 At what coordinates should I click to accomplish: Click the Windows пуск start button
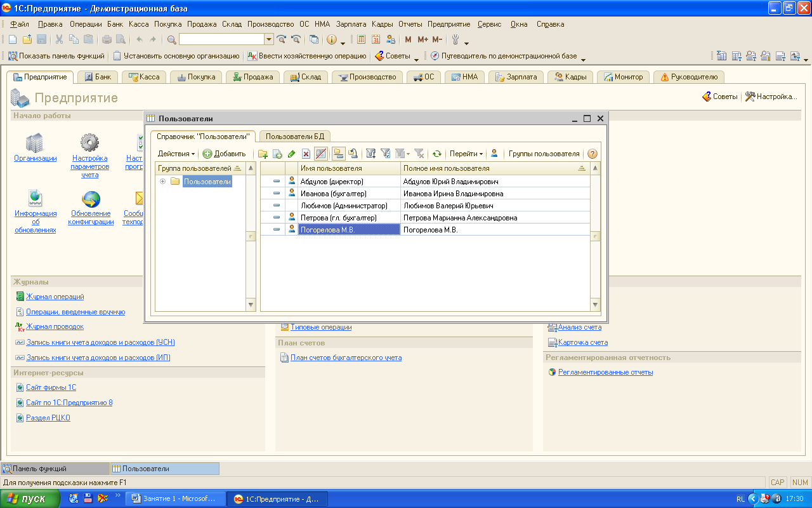(30, 498)
